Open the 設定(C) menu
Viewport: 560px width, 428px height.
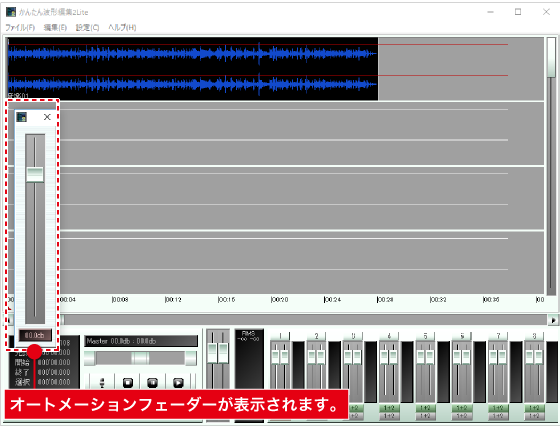coord(87,28)
